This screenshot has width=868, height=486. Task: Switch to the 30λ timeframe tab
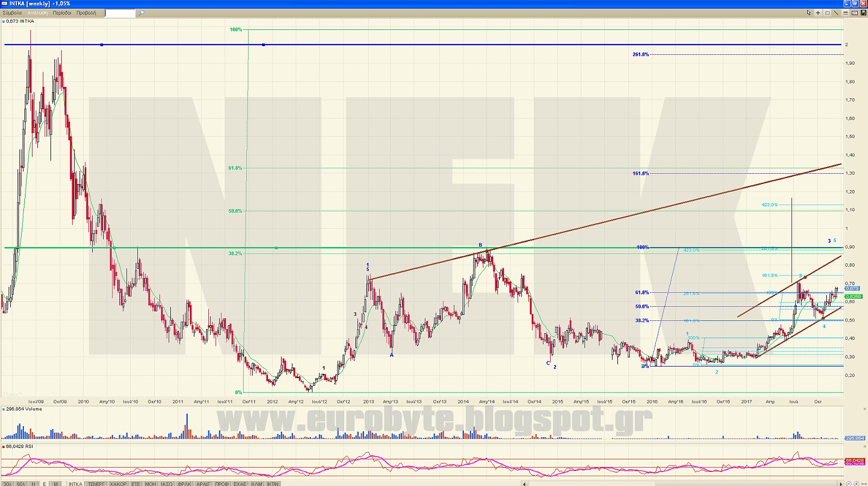click(7, 483)
